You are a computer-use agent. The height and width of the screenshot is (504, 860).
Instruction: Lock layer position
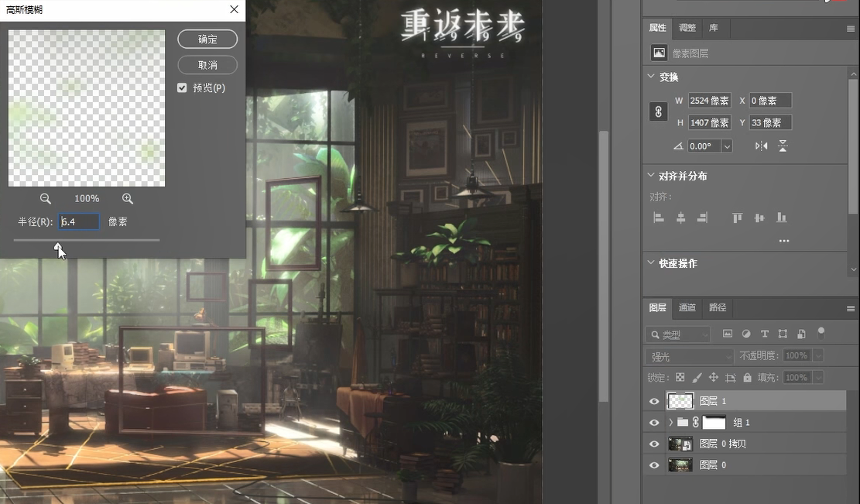[714, 377]
